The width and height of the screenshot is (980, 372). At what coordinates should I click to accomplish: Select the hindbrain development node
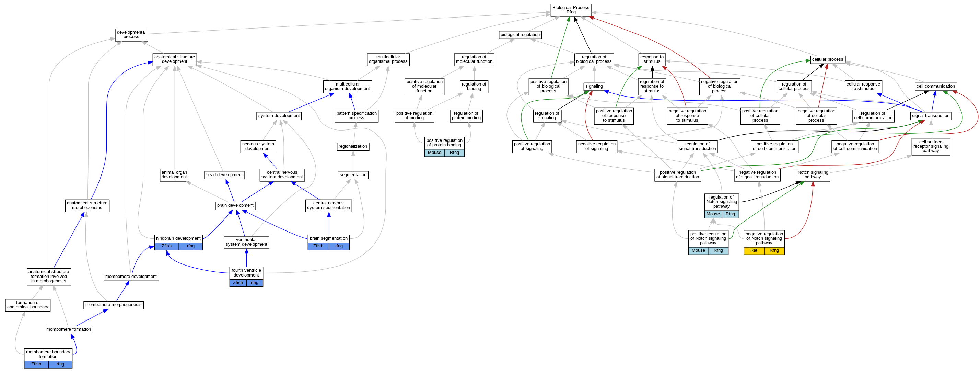[178, 238]
